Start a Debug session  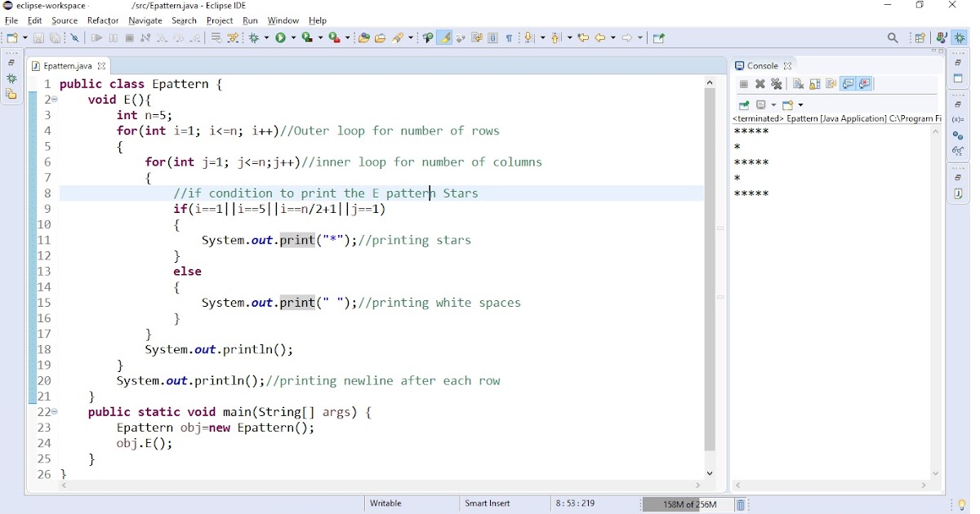tap(255, 38)
